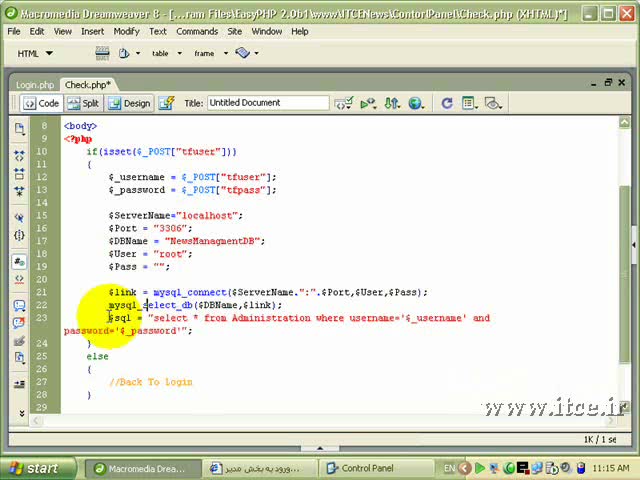The height and width of the screenshot is (480, 640).
Task: Remove Comment from the coding toolbar
Action: [19, 323]
